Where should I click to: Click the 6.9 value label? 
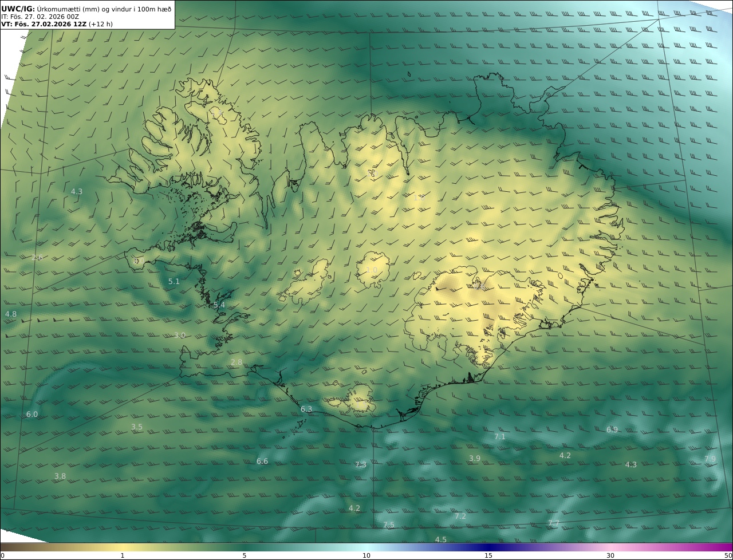pos(612,429)
